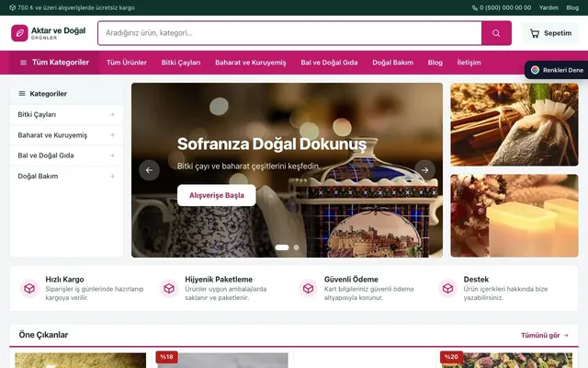Open Tüm Ürünler in the nav bar
588x368 pixels.
127,63
